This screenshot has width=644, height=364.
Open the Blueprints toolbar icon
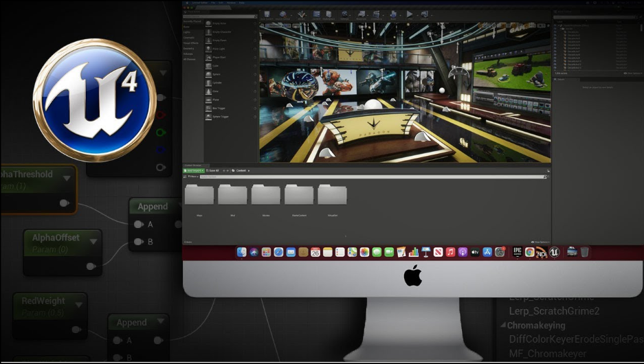click(x=361, y=15)
